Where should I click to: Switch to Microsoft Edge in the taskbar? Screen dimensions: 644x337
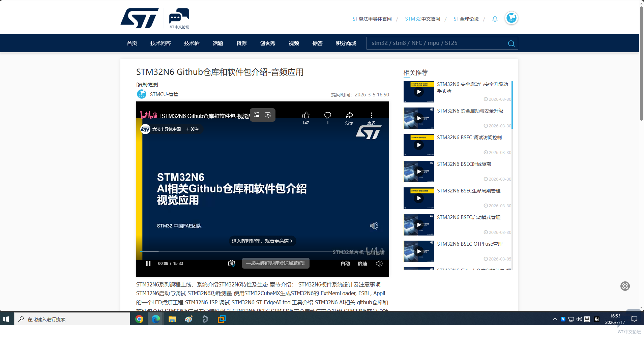pyautogui.click(x=155, y=319)
